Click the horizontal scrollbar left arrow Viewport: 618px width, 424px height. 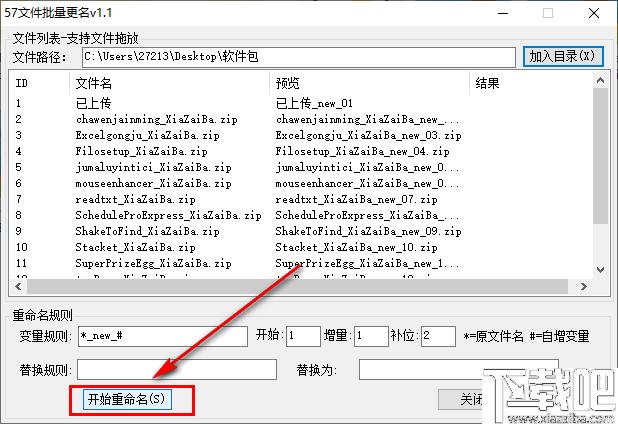[x=18, y=286]
